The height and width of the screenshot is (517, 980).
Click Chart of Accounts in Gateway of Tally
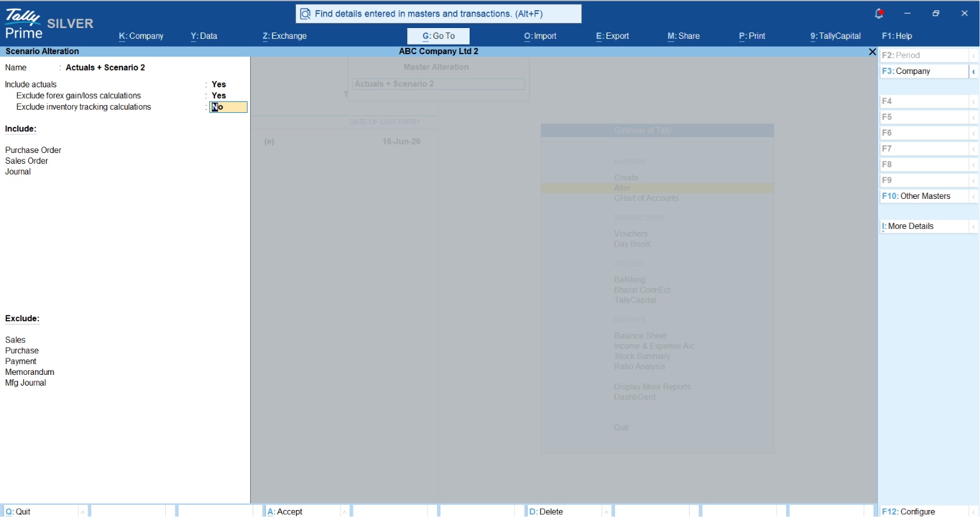pyautogui.click(x=646, y=198)
